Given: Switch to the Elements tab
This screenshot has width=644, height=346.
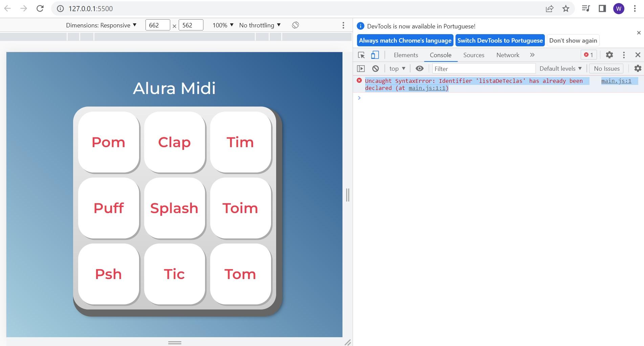Looking at the screenshot, I should tap(406, 55).
